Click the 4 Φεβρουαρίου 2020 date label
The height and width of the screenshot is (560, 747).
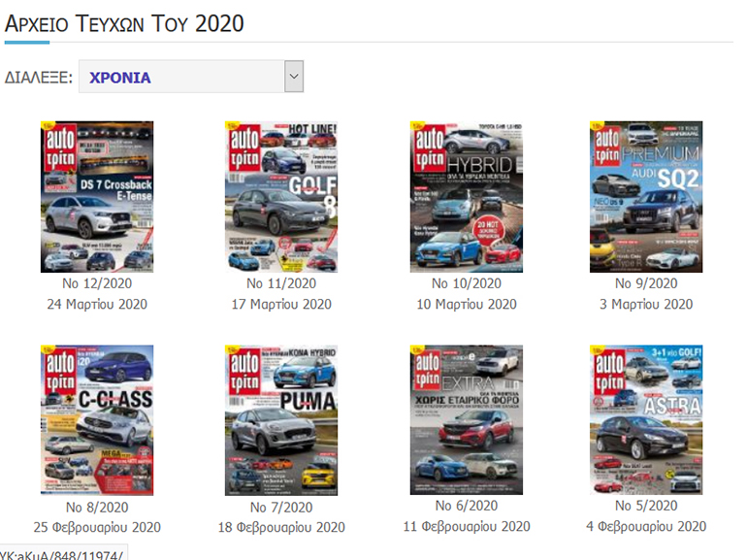pyautogui.click(x=646, y=526)
